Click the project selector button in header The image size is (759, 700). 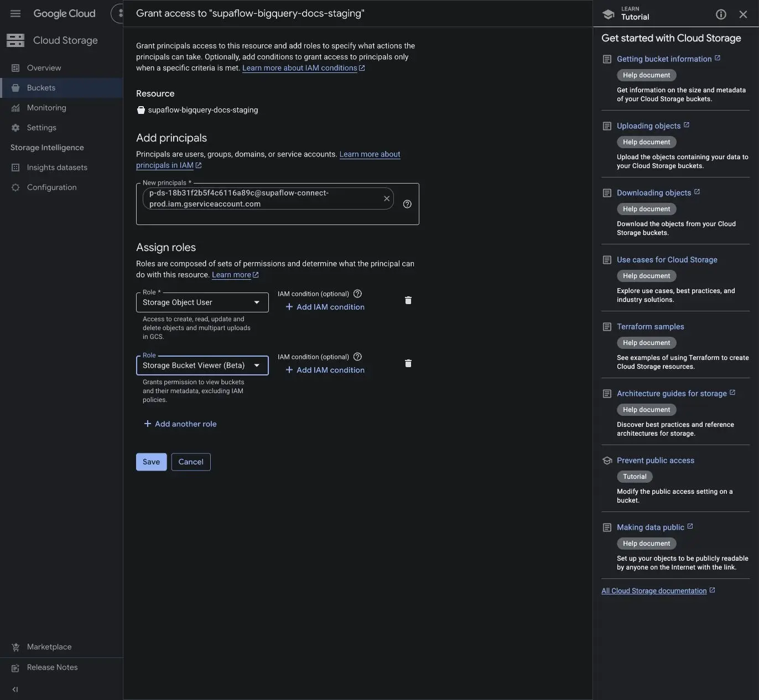coord(117,13)
